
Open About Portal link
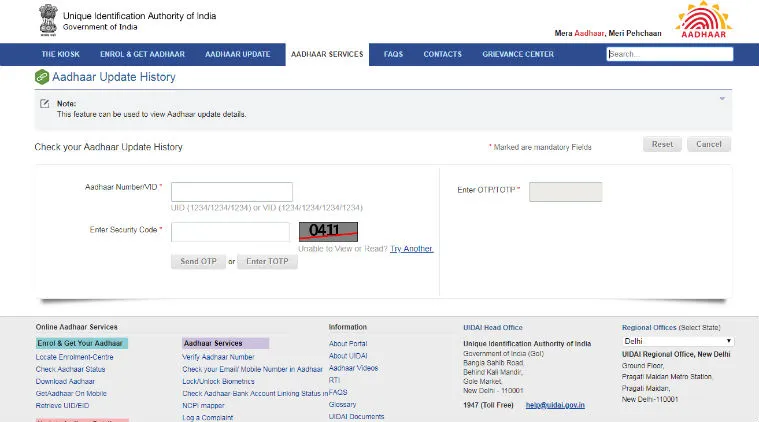pos(348,344)
